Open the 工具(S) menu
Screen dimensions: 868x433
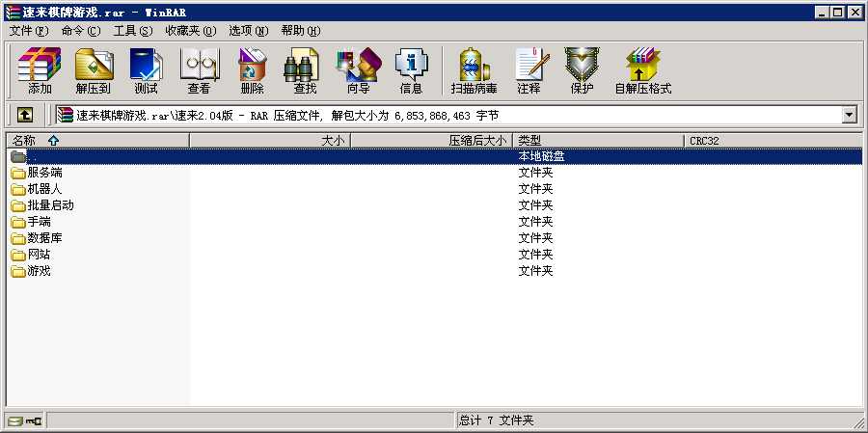point(133,31)
